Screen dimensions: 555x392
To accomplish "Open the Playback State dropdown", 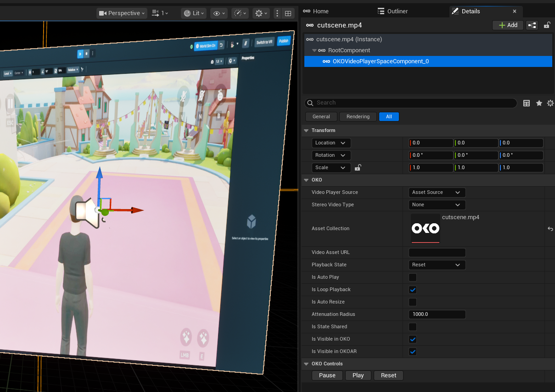I will tap(437, 265).
